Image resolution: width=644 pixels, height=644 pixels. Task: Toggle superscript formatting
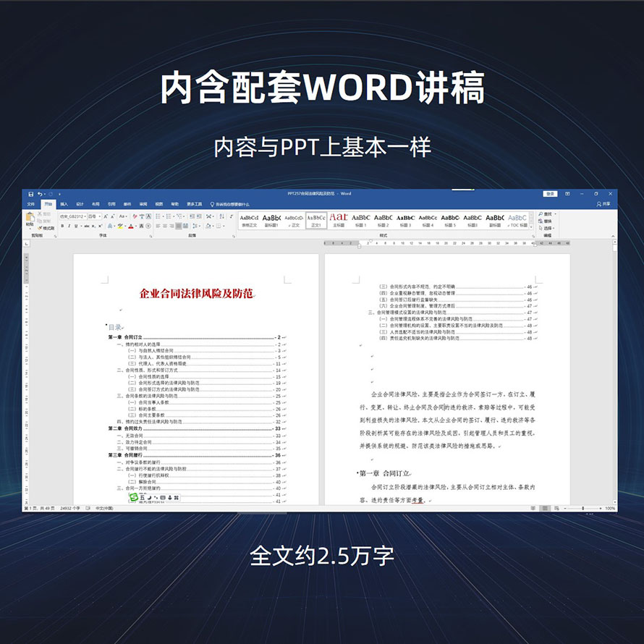(x=100, y=226)
